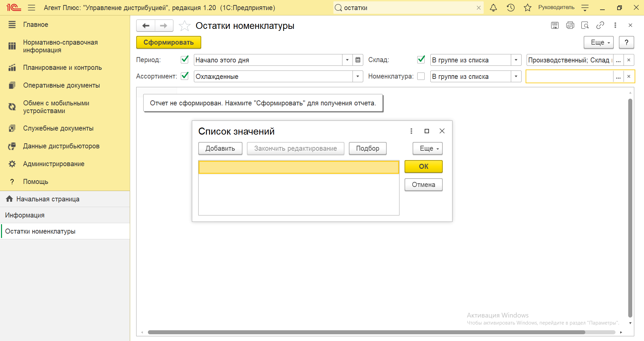Get link to the report icon
This screenshot has width=644, height=341.
point(600,25)
